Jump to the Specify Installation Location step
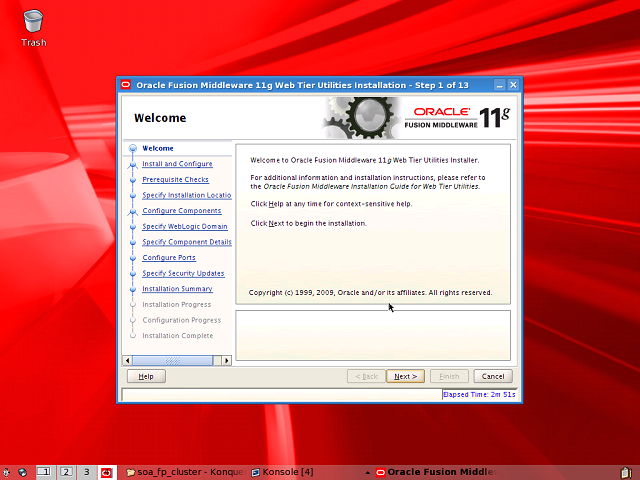Image resolution: width=640 pixels, height=480 pixels. click(187, 195)
